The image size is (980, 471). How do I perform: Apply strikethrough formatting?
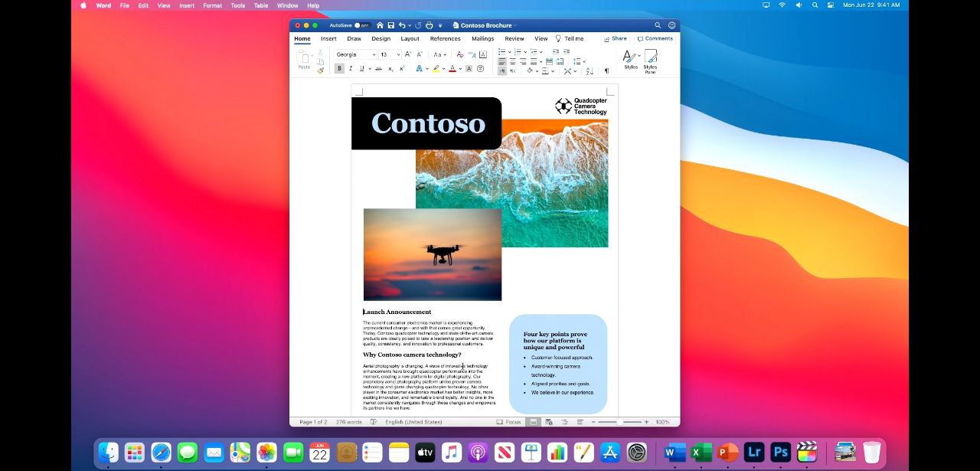[378, 69]
